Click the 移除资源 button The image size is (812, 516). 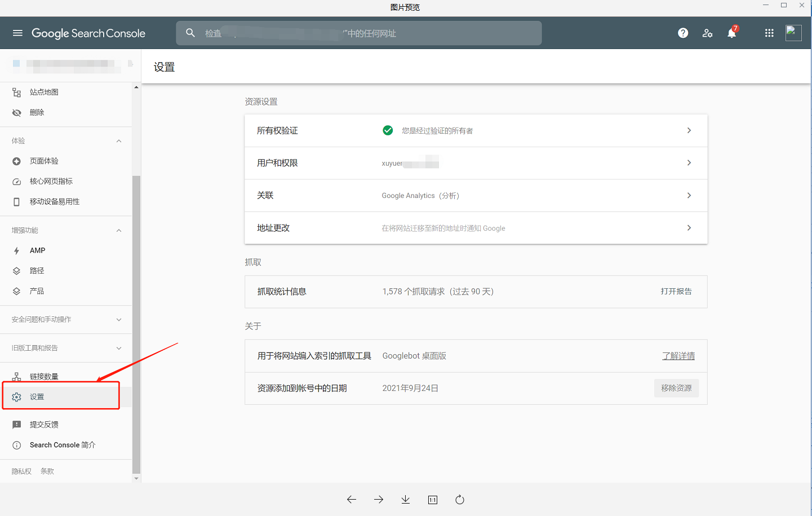point(676,389)
